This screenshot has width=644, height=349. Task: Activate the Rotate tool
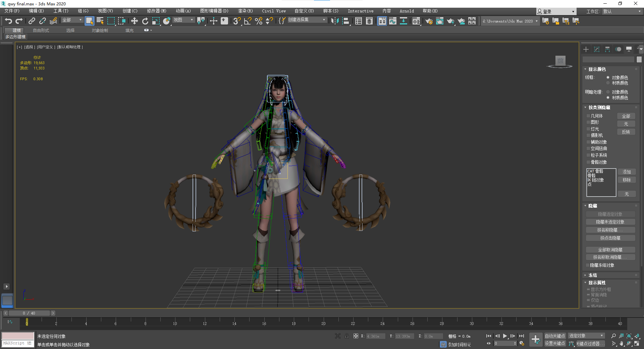(145, 21)
